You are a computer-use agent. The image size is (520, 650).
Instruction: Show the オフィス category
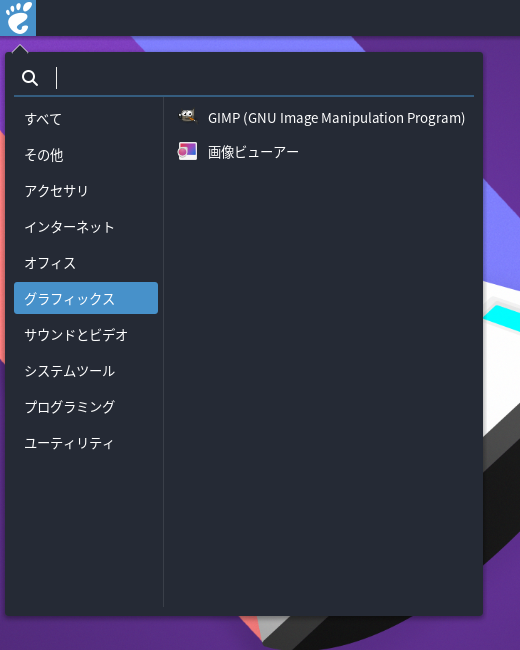(x=86, y=263)
